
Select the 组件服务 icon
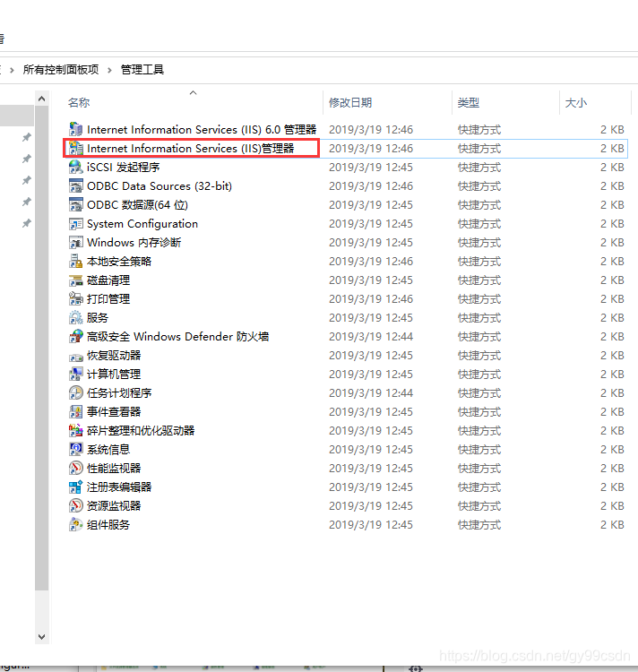click(x=76, y=524)
